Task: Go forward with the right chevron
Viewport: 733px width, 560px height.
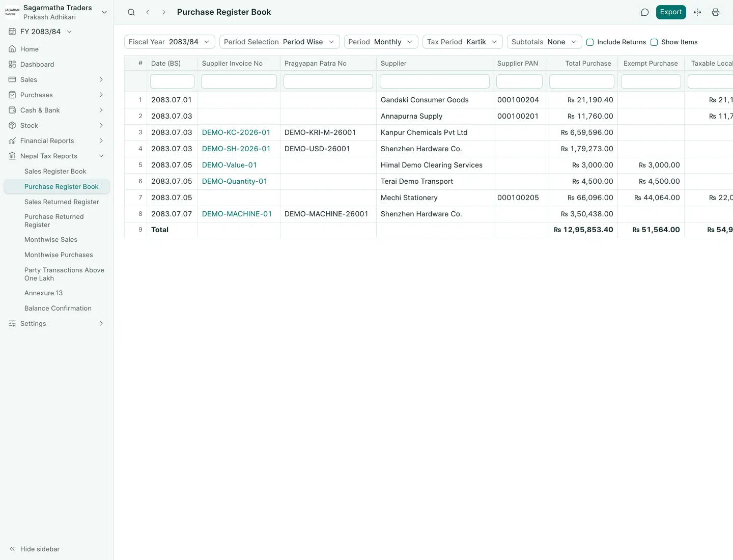Action: pyautogui.click(x=163, y=12)
